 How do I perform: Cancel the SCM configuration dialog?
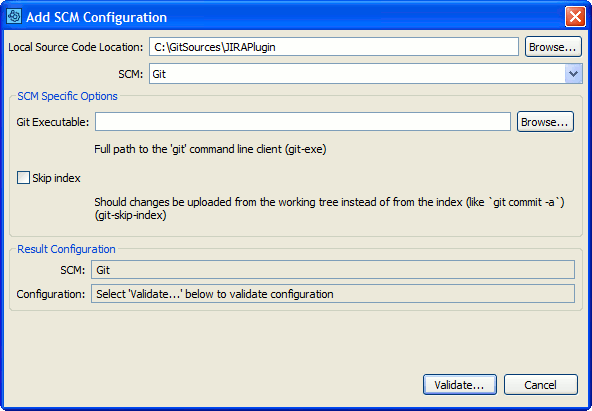(541, 385)
